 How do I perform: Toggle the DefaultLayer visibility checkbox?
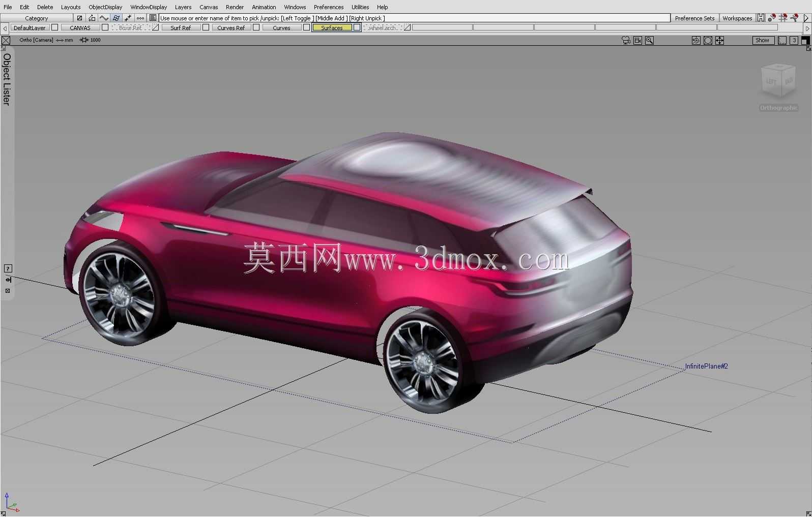pos(55,27)
